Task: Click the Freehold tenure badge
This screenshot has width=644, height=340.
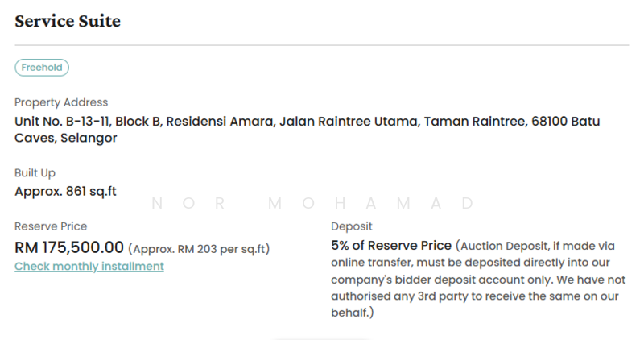Action: (x=42, y=68)
